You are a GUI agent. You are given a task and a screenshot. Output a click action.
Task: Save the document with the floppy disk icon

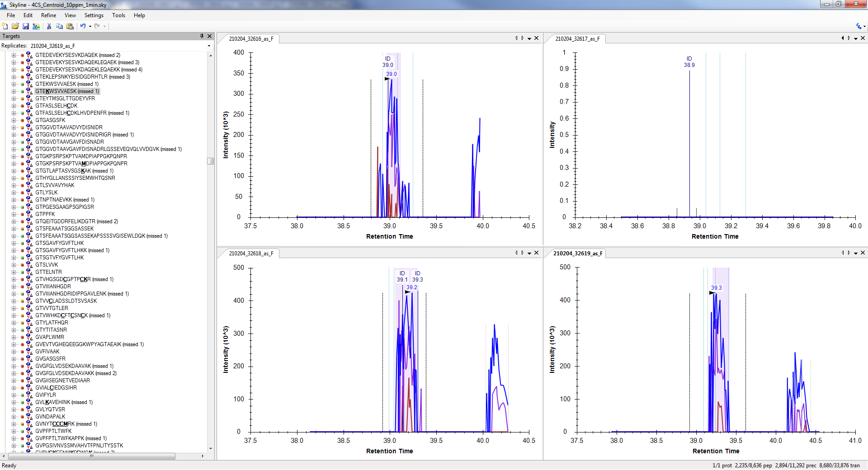[x=26, y=26]
